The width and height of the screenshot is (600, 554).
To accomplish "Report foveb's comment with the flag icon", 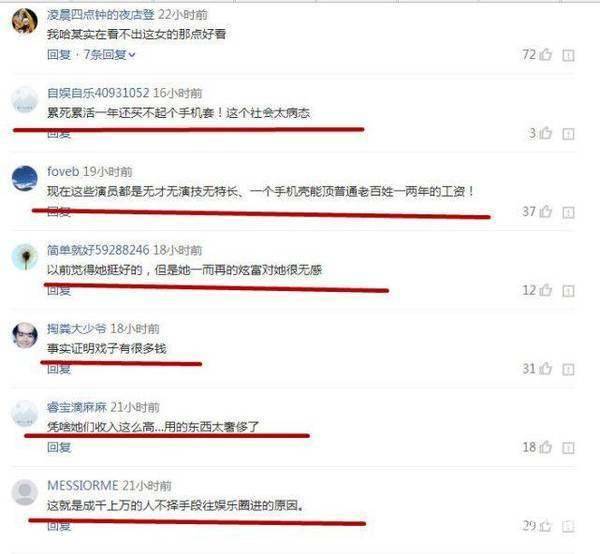I will point(568,213).
